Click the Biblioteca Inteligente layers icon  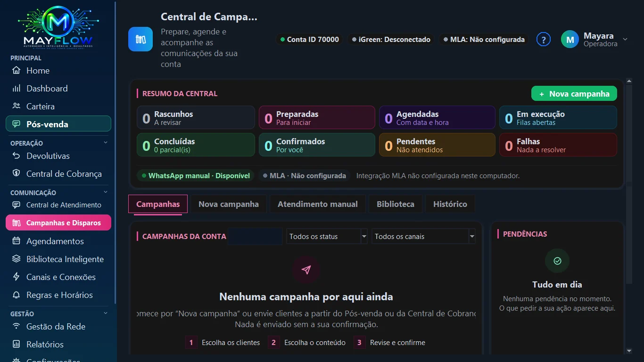[x=17, y=259]
